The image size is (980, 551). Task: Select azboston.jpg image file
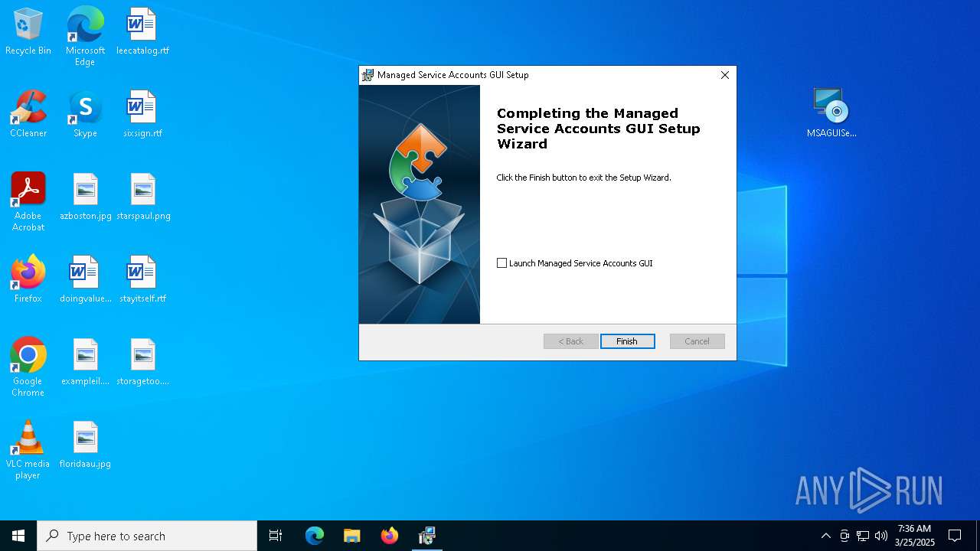(85, 197)
